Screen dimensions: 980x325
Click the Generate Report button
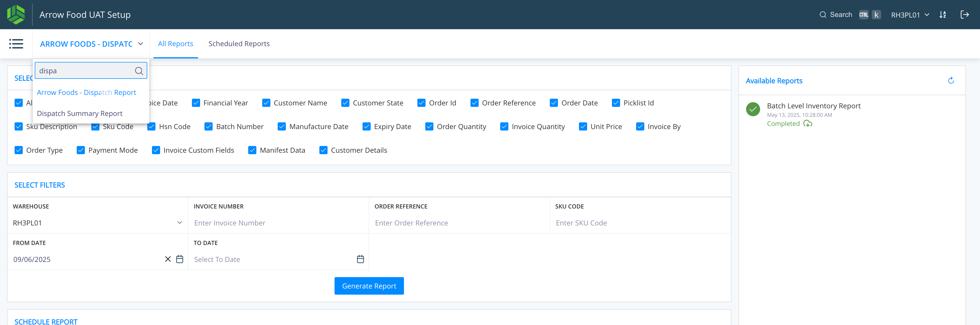coord(369,286)
